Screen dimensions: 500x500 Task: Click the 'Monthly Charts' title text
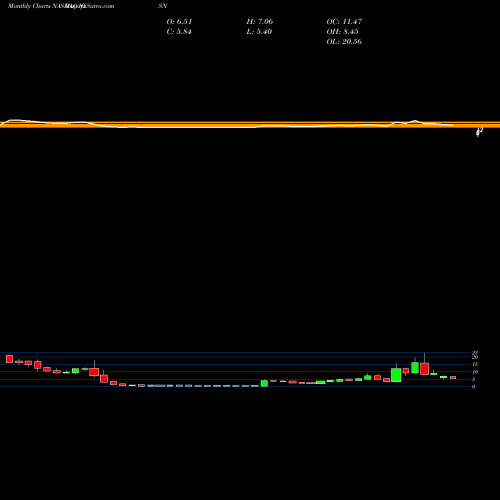click(29, 6)
